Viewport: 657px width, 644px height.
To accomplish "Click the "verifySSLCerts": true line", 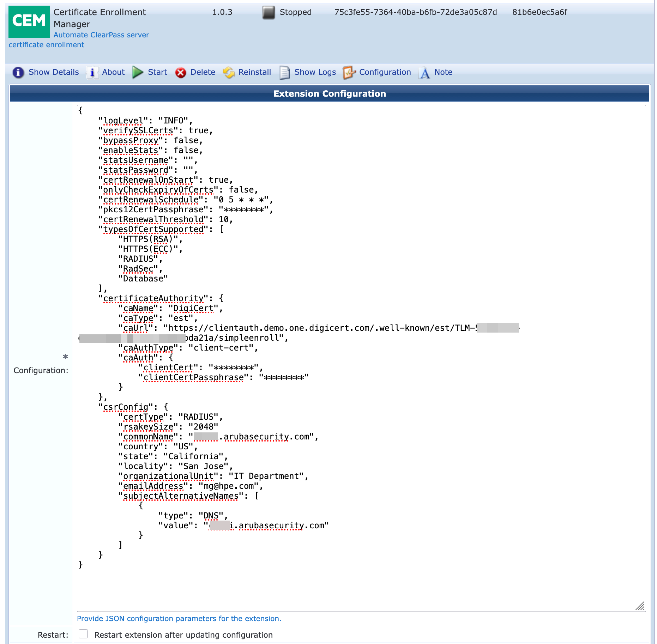I will click(156, 130).
